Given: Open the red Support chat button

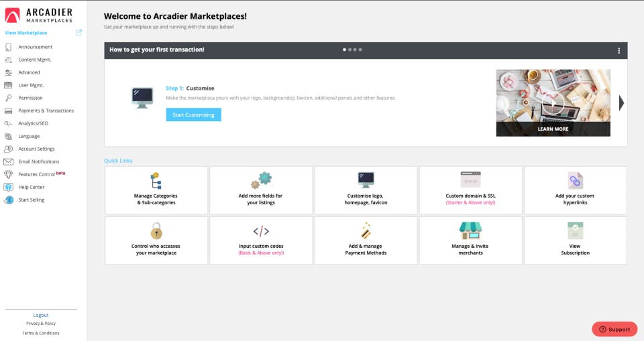Looking at the screenshot, I should coord(614,329).
